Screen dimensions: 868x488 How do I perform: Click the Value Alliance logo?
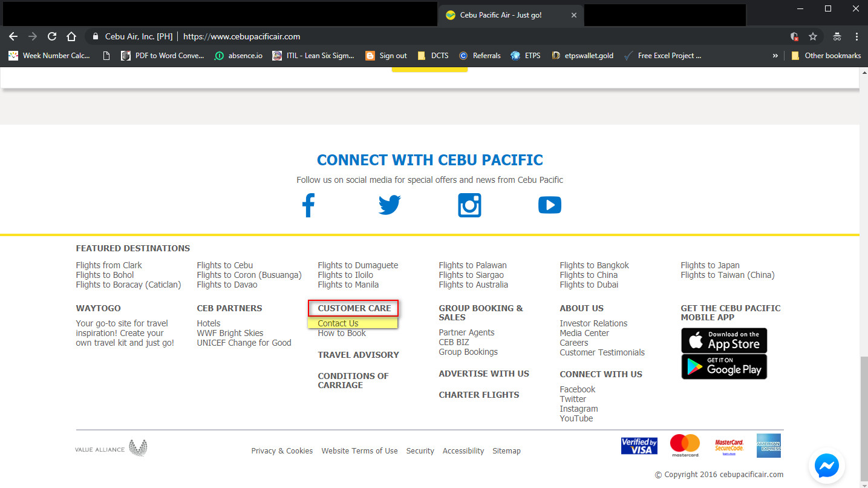tap(111, 449)
